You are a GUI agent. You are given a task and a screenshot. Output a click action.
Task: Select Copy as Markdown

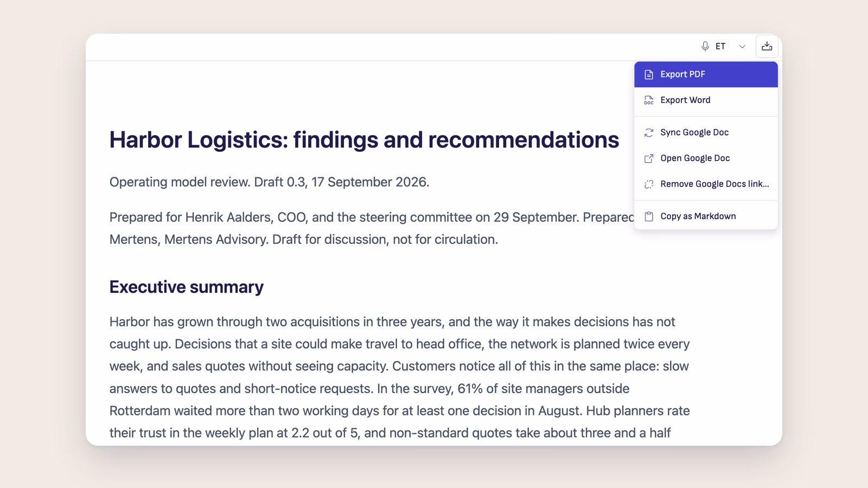tap(706, 216)
